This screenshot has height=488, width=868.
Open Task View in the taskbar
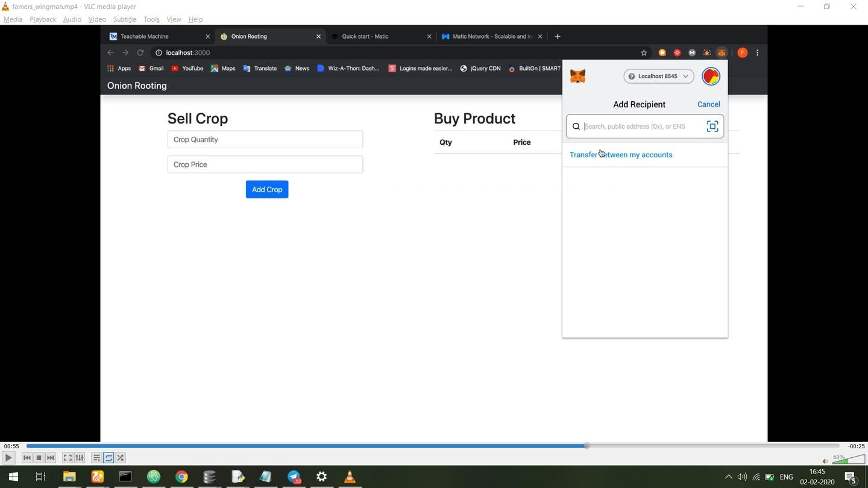(40, 477)
